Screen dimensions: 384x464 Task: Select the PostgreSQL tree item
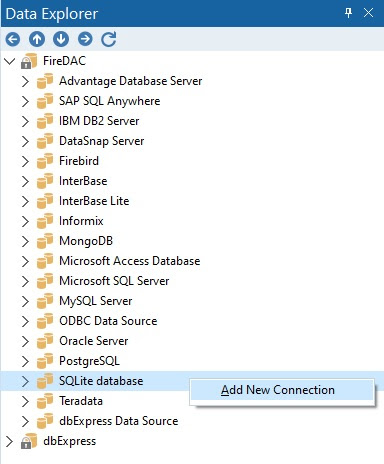(x=89, y=361)
